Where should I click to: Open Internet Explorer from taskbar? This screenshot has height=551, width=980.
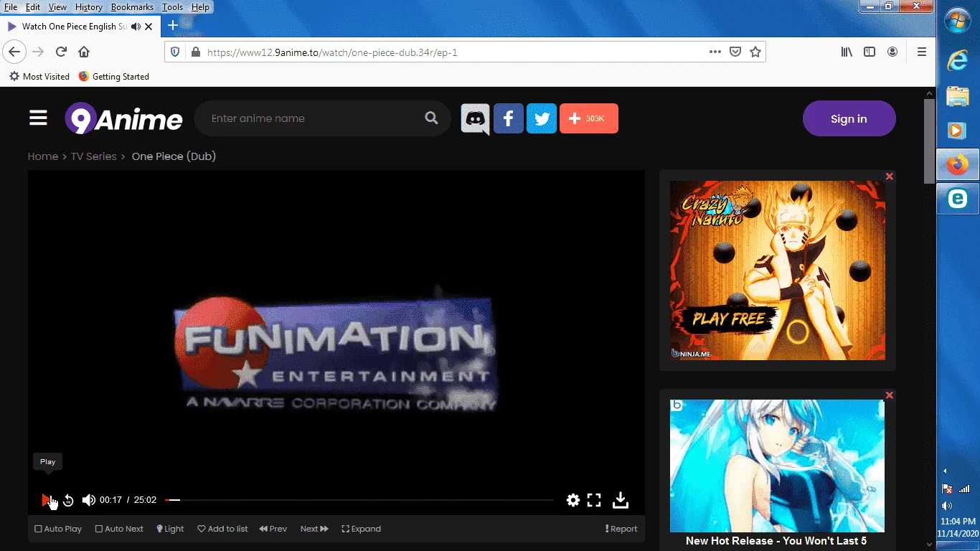click(x=958, y=62)
